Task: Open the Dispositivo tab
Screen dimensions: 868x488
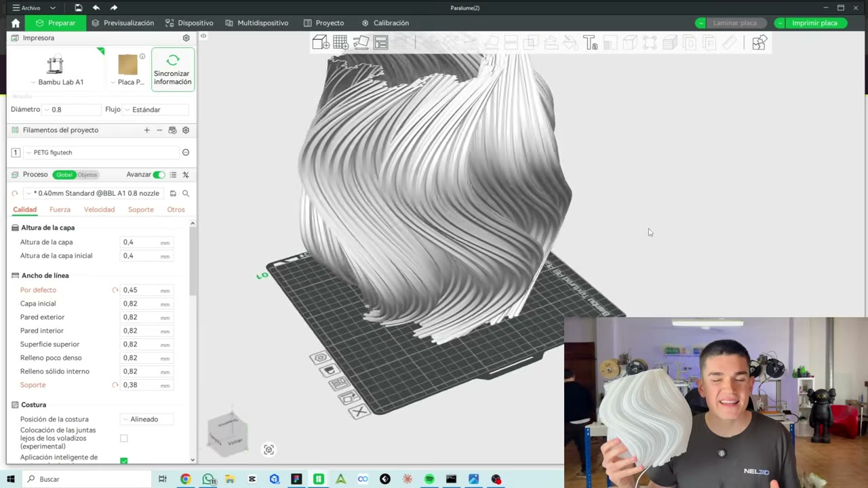Action: click(x=189, y=23)
